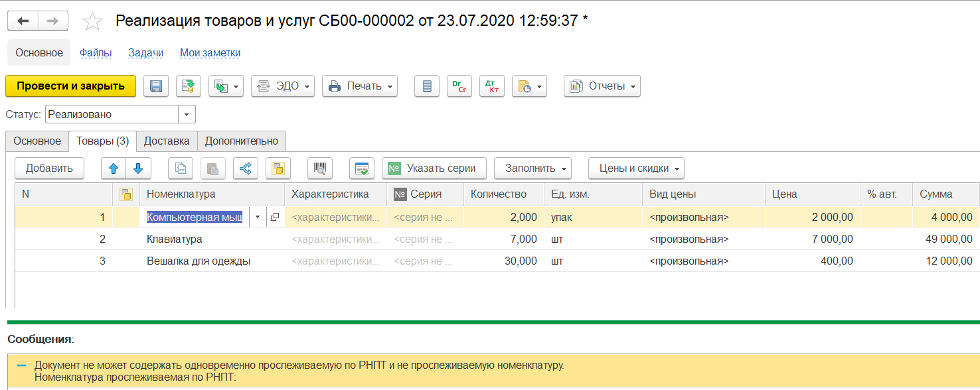Image resolution: width=980 pixels, height=390 pixels.
Task: Click the Добавить button
Action: tap(49, 168)
